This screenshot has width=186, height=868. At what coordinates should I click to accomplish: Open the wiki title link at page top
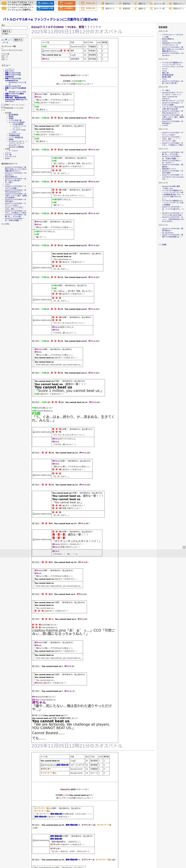click(x=50, y=20)
